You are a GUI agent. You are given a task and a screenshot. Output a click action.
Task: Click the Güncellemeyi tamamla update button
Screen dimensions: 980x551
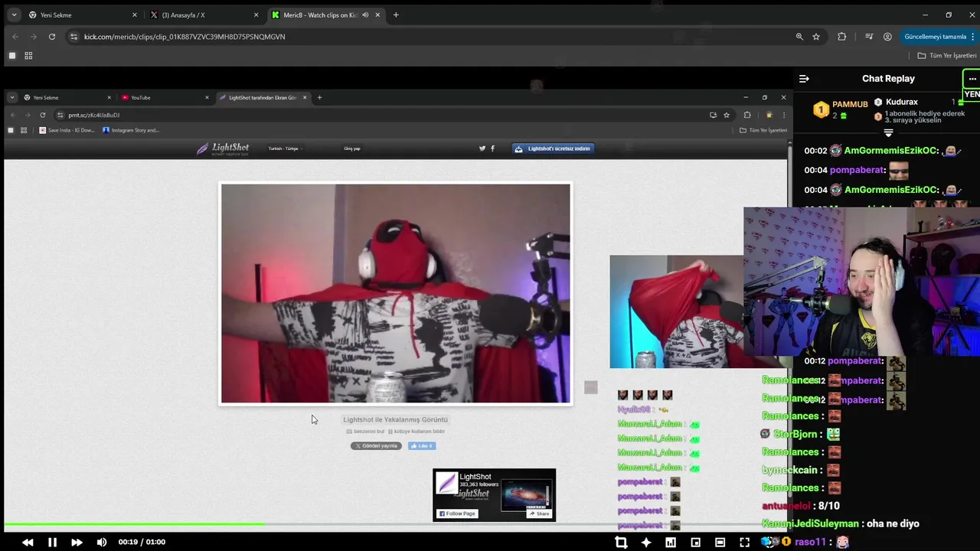[x=935, y=36]
